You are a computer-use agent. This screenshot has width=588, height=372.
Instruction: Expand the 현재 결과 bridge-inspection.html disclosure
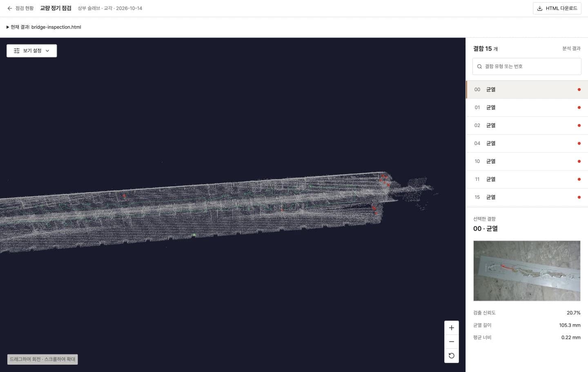coord(44,27)
